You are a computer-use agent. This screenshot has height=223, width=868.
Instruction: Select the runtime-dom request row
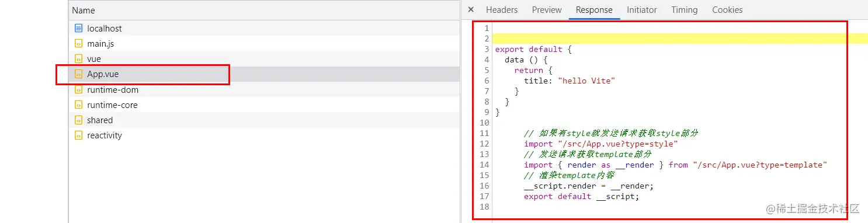(x=264, y=90)
